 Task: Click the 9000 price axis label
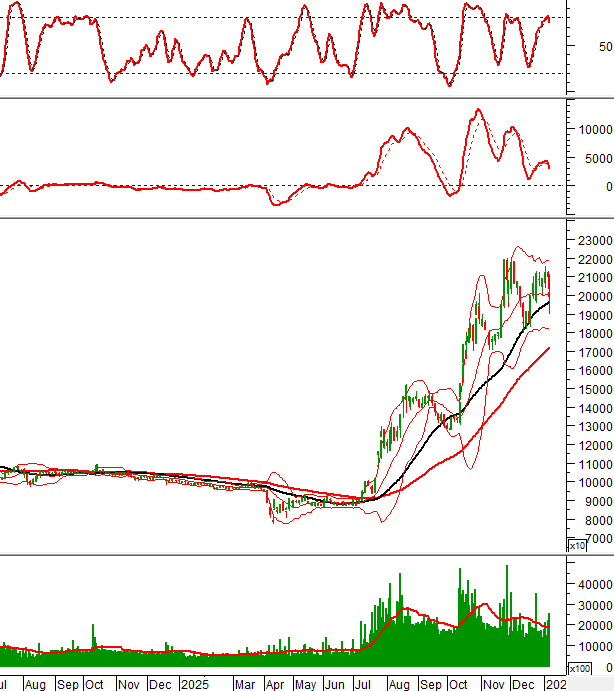click(x=597, y=502)
